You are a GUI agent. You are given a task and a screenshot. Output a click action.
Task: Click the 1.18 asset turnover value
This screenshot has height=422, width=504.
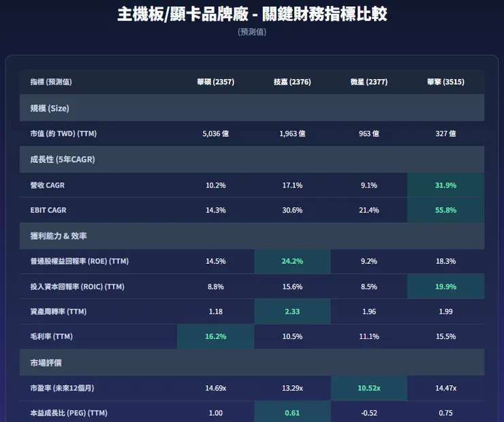coord(216,312)
